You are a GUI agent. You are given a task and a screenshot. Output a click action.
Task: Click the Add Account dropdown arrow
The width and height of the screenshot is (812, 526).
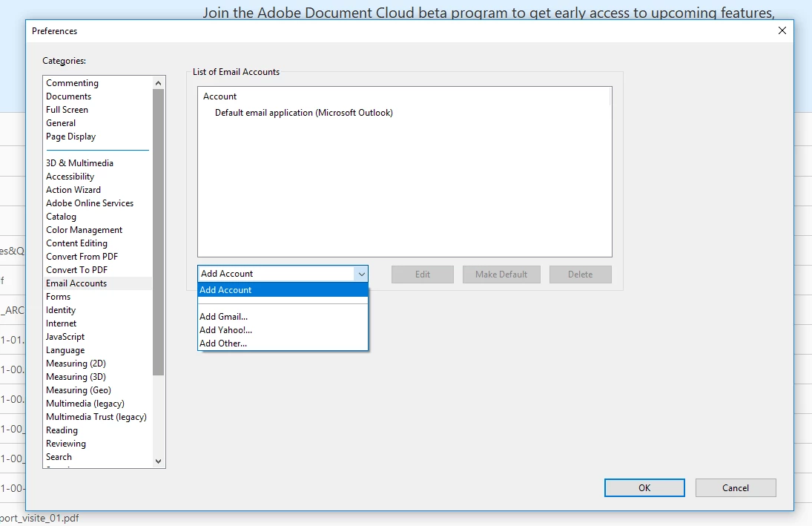(361, 274)
